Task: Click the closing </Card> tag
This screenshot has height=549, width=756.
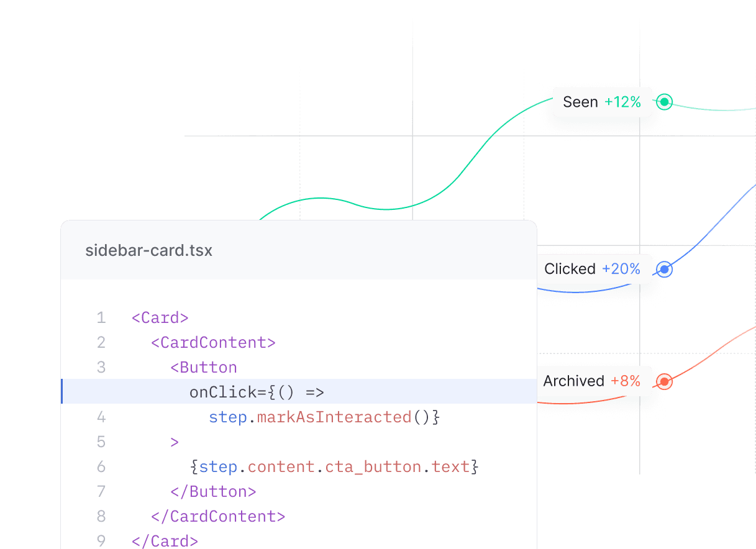Action: pos(165,541)
